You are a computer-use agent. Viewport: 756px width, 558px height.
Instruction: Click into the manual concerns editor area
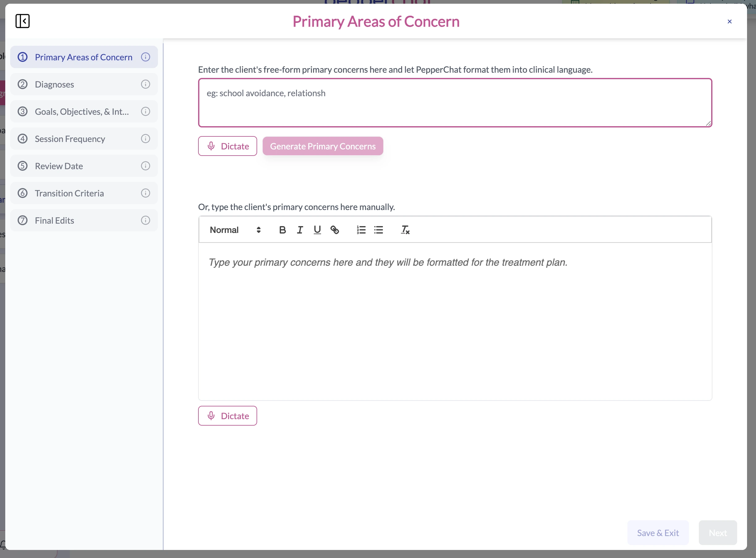coord(455,321)
